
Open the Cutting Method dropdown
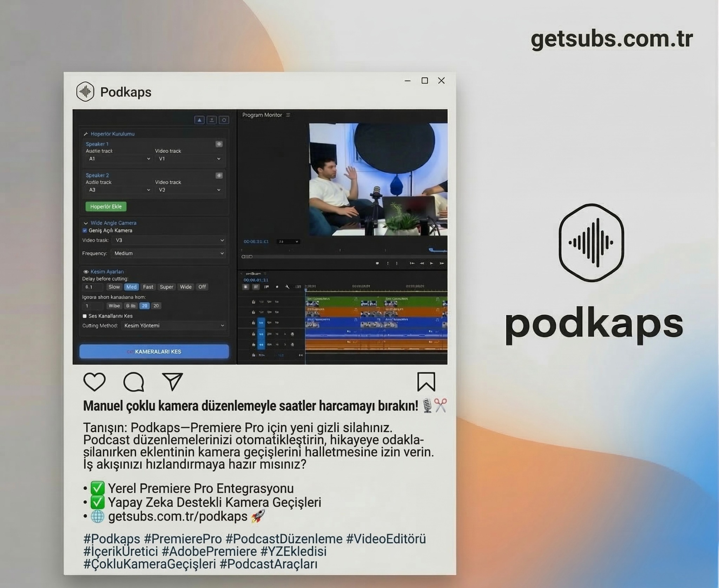pos(173,325)
